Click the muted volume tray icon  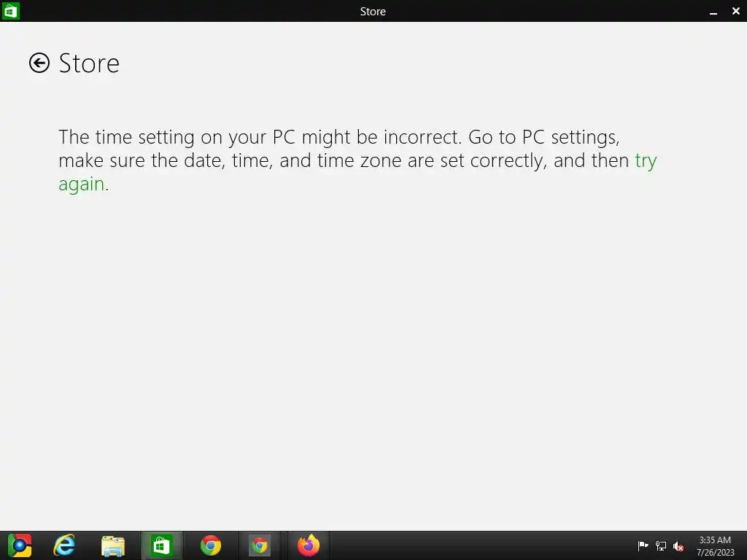(678, 545)
